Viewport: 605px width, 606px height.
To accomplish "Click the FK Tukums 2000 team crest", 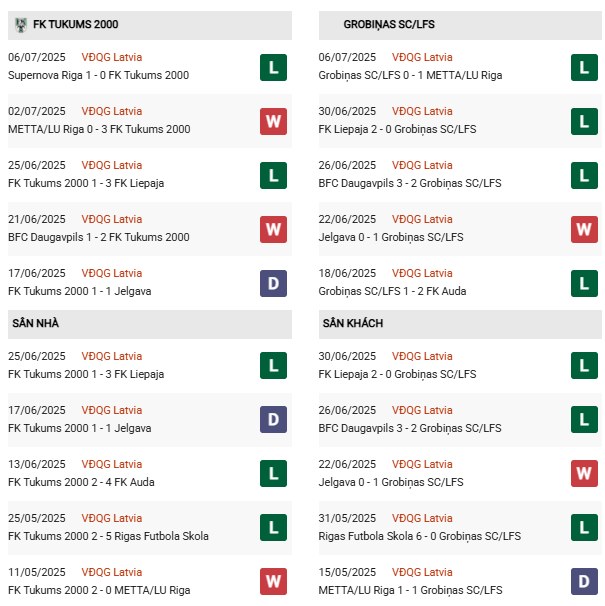I will pos(21,25).
